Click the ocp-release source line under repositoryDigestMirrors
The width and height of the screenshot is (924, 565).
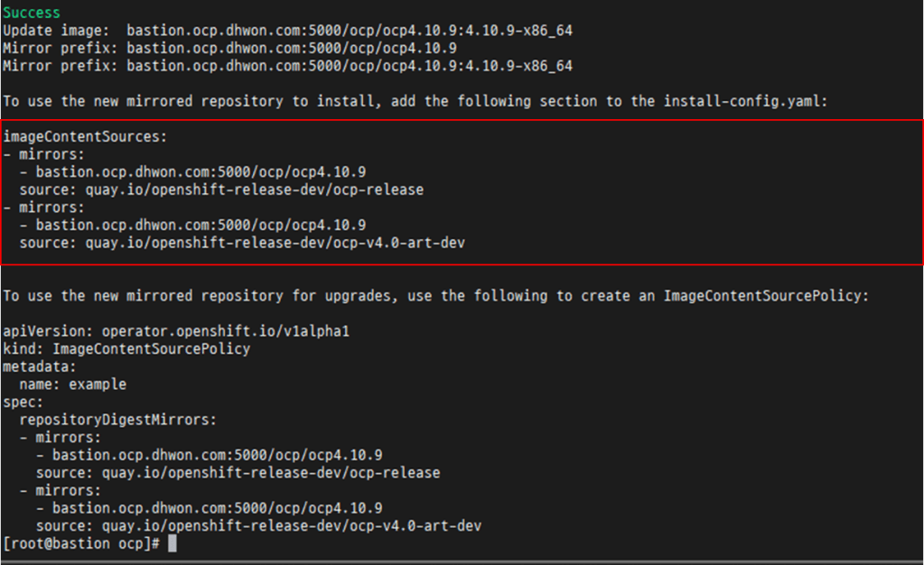[238, 473]
